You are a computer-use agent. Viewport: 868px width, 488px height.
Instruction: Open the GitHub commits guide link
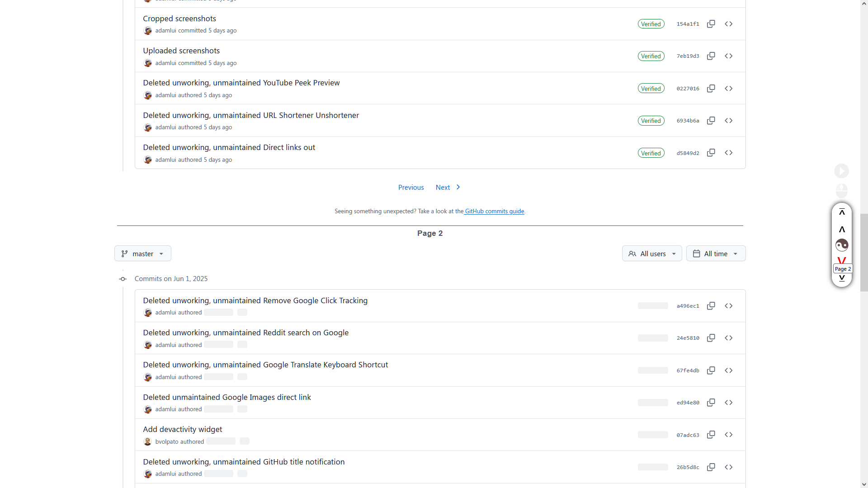[494, 211]
